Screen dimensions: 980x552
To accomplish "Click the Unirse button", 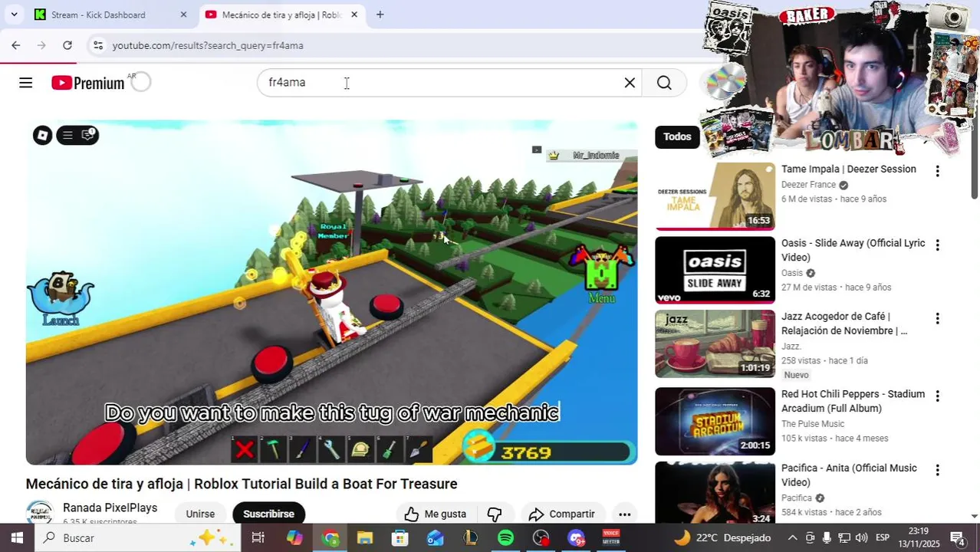I will coord(200,514).
